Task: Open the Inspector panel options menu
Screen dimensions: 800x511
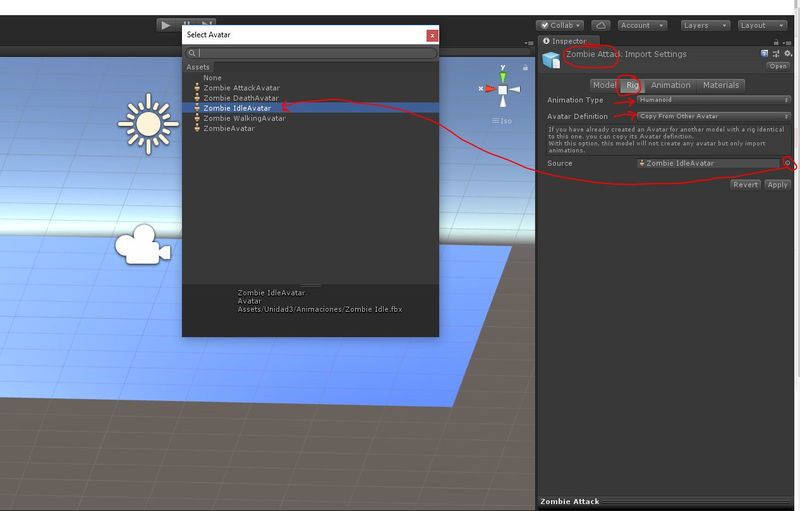Action: 788,42
